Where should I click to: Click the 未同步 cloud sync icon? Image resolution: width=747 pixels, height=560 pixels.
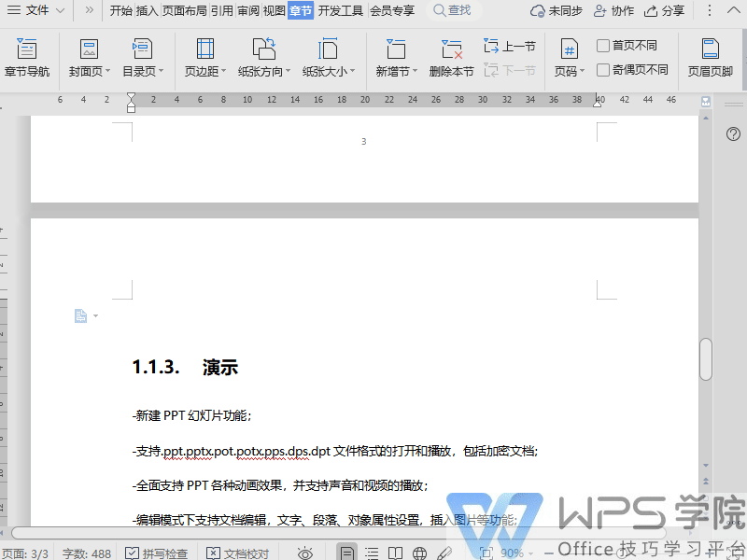[538, 11]
